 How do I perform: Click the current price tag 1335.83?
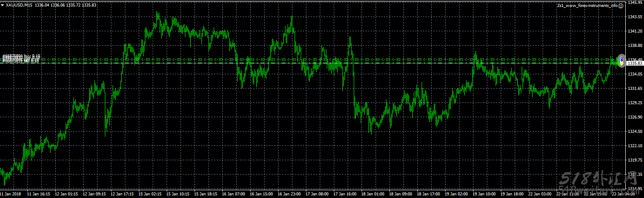(x=635, y=63)
